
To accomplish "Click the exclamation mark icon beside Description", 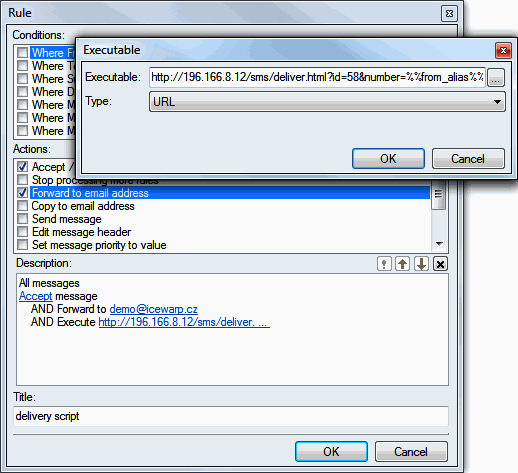I will (x=384, y=264).
